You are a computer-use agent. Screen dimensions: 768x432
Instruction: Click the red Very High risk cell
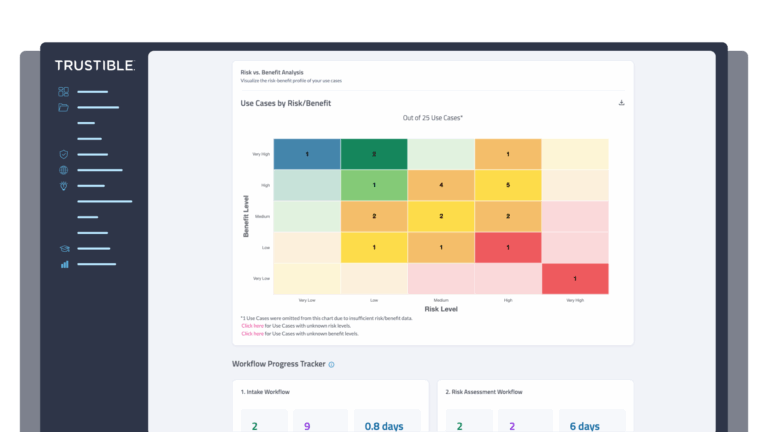point(575,278)
